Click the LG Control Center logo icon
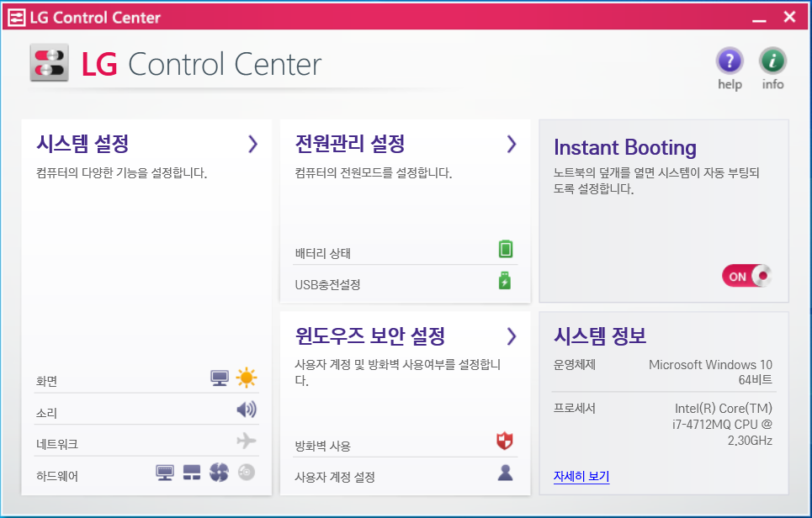Image resolution: width=812 pixels, height=518 pixels. click(x=49, y=62)
